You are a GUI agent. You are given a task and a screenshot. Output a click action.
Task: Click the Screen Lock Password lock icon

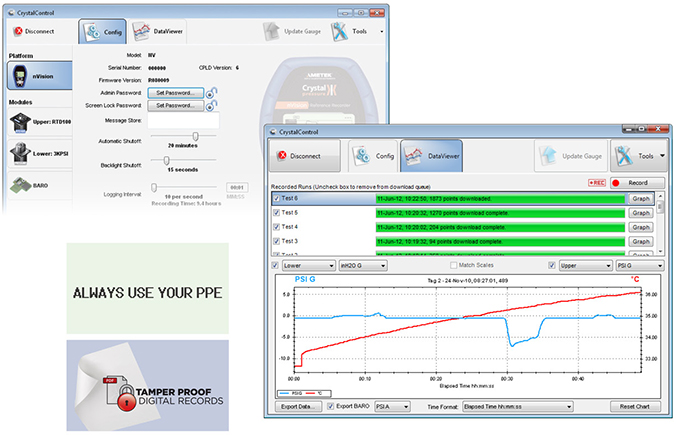click(x=213, y=105)
